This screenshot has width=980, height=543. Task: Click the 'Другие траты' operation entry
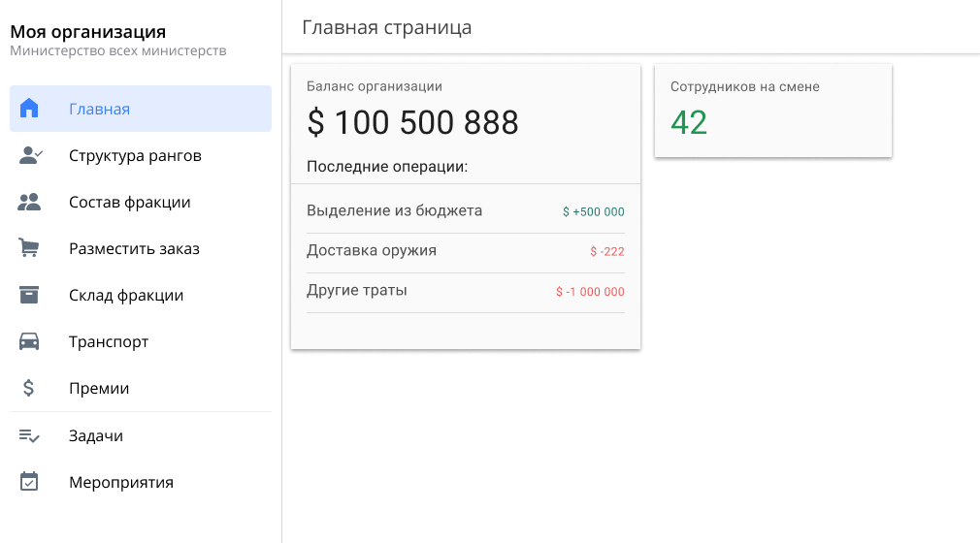[357, 290]
